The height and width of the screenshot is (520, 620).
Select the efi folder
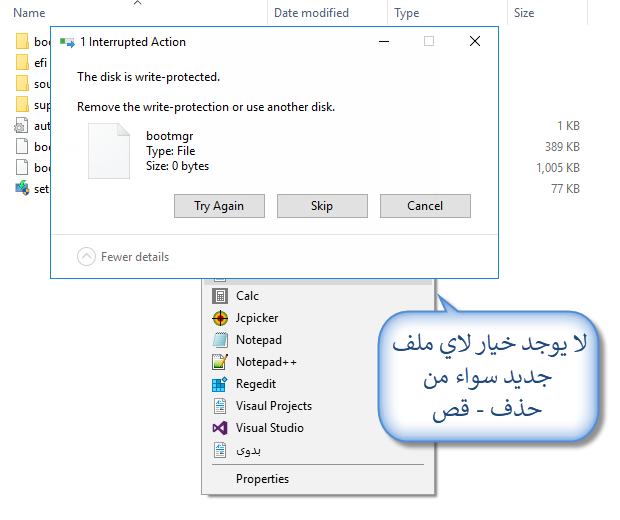point(32,62)
